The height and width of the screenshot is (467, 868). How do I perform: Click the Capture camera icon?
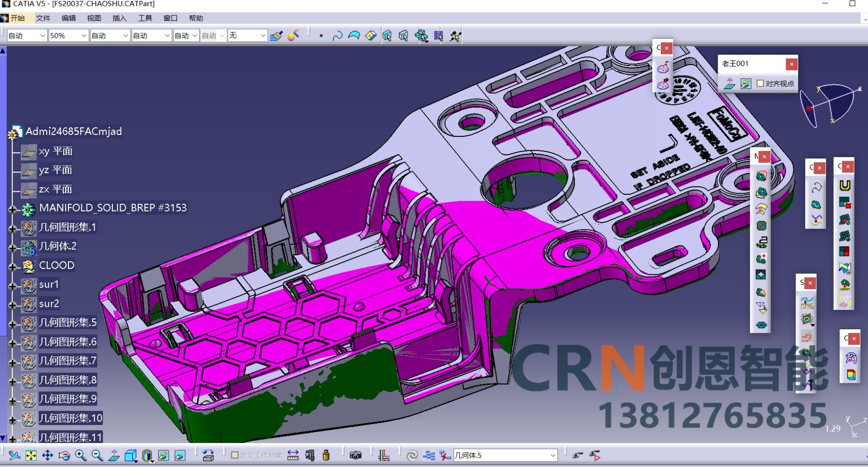(x=355, y=455)
